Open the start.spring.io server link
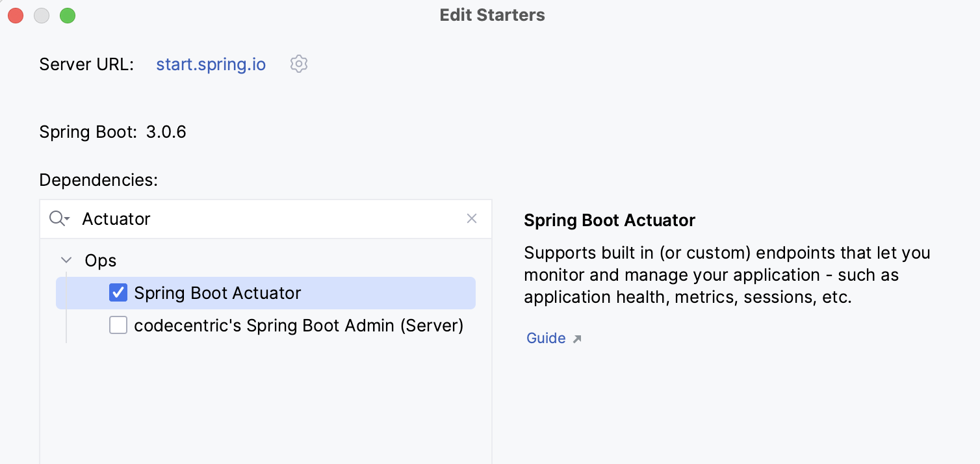 211,64
